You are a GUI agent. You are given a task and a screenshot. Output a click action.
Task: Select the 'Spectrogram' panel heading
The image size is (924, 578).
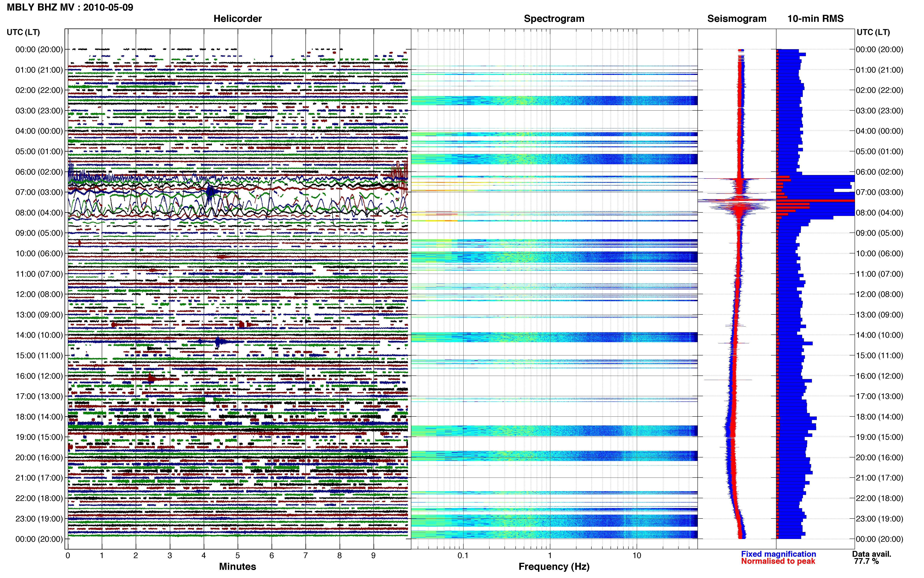point(554,18)
